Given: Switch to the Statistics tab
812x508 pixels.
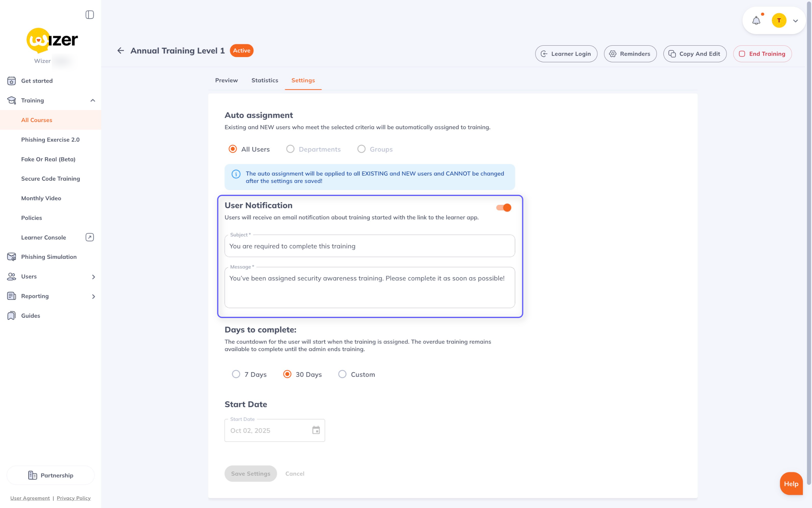Looking at the screenshot, I should tap(265, 80).
